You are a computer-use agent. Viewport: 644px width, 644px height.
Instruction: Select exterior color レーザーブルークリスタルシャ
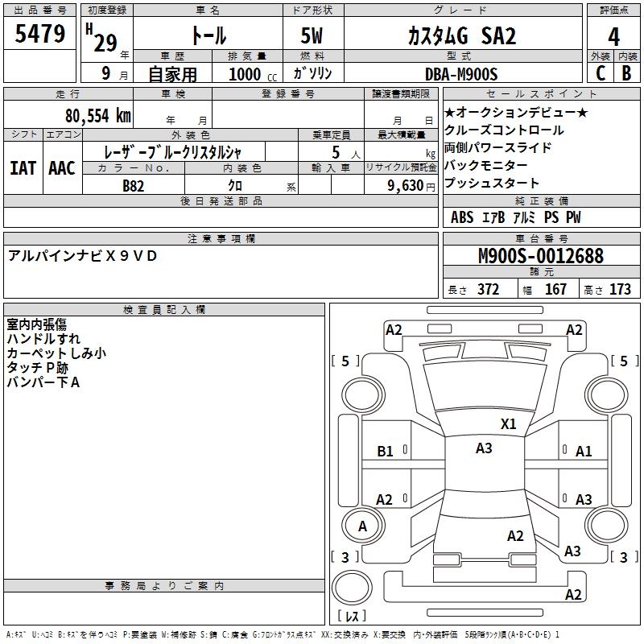point(172,152)
